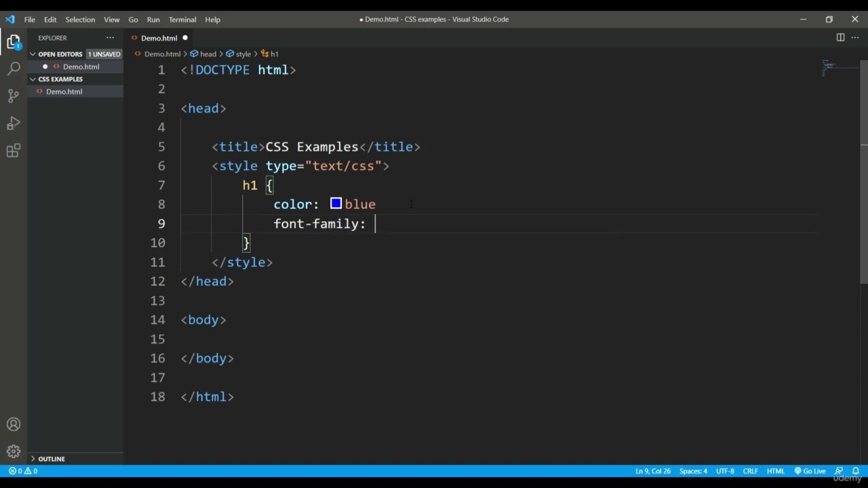Open the Accounts icon in activity bar
This screenshot has width=868, height=488.
tap(14, 425)
